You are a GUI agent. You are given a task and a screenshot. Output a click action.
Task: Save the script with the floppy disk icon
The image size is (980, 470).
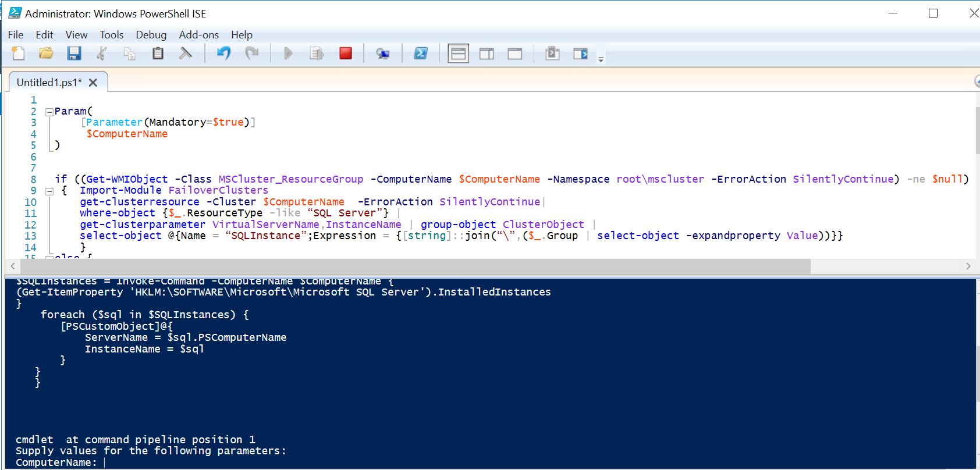pyautogui.click(x=74, y=54)
